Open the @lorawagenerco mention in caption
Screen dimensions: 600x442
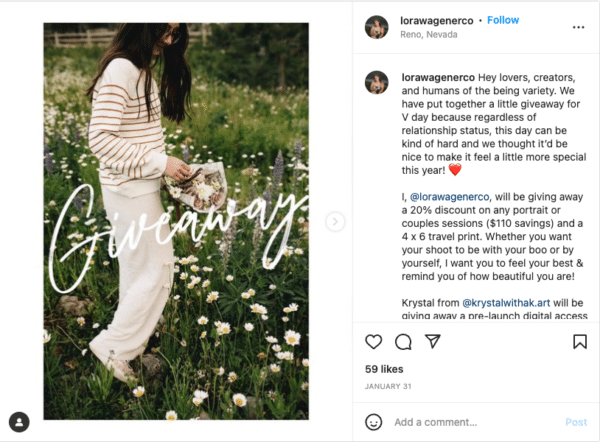[450, 197]
